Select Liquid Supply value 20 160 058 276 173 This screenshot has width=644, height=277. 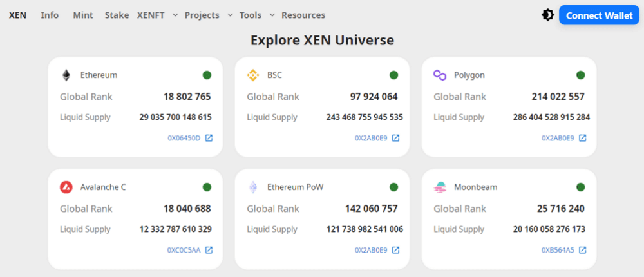point(549,229)
